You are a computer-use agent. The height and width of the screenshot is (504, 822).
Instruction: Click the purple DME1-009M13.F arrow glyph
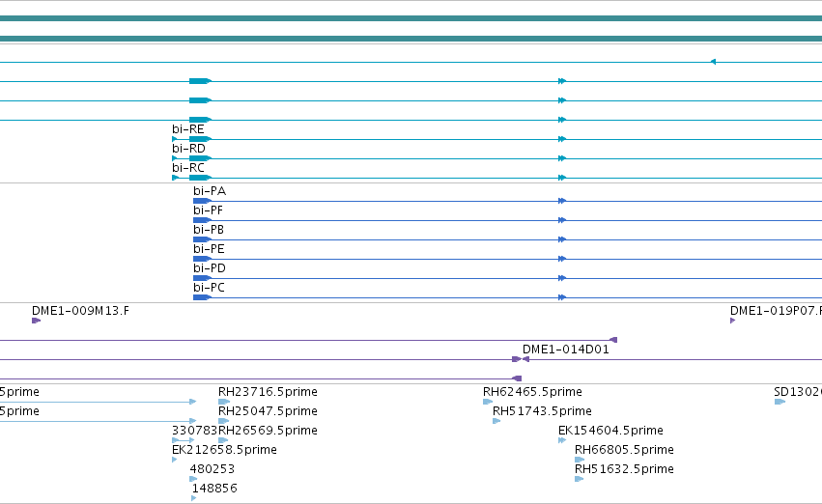point(36,321)
